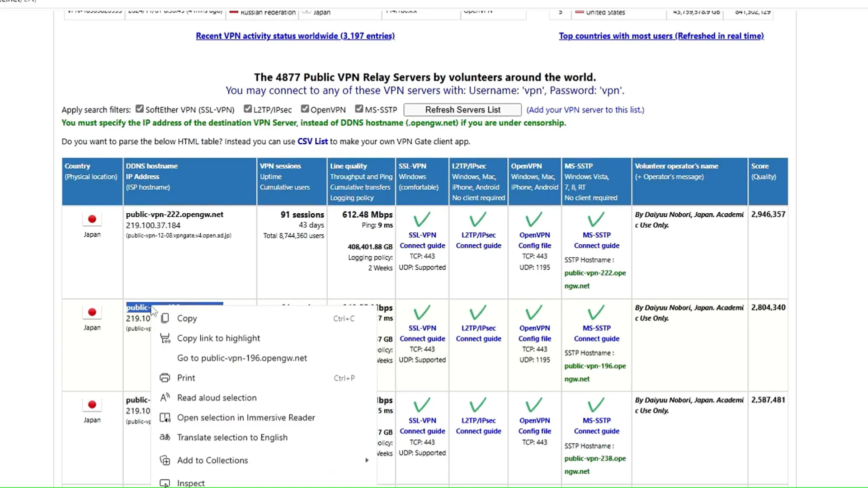Choose Copy link to highlight
Viewport: 868px width, 488px height.
264,338
